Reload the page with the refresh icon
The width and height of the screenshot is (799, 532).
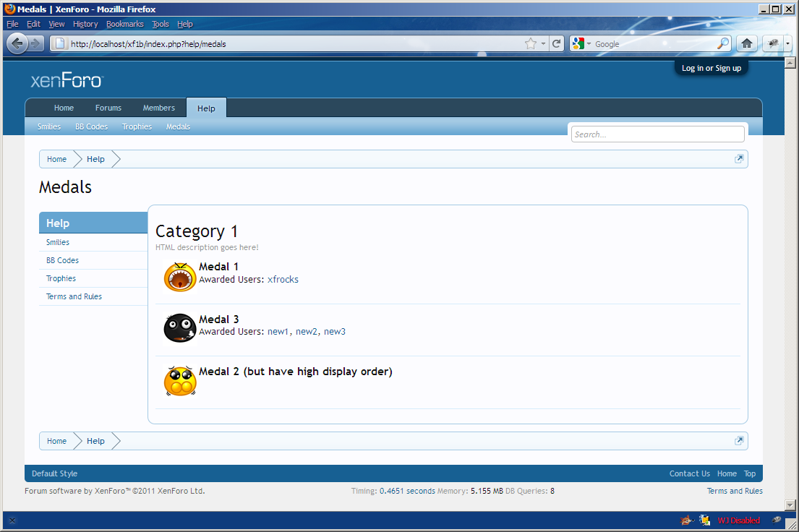click(x=556, y=43)
